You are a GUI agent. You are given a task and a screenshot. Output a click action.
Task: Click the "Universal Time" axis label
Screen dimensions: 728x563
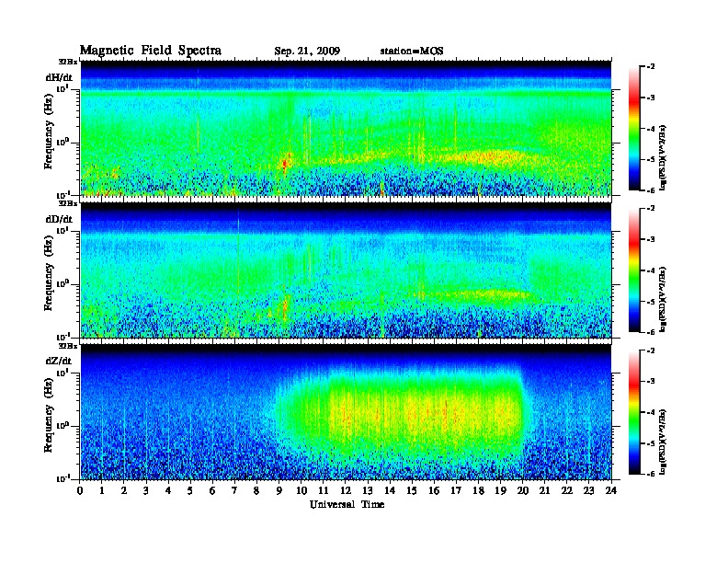(347, 504)
